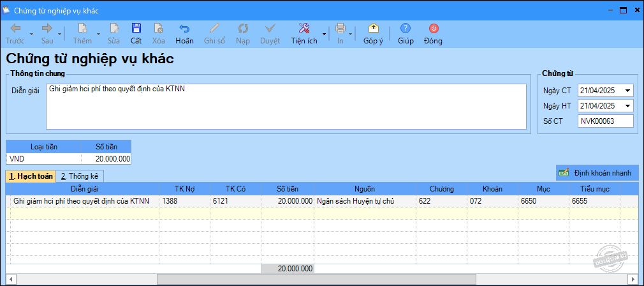Screen dimensions: 644x286
Task: Reload data with Nạp icon
Action: [243, 28]
